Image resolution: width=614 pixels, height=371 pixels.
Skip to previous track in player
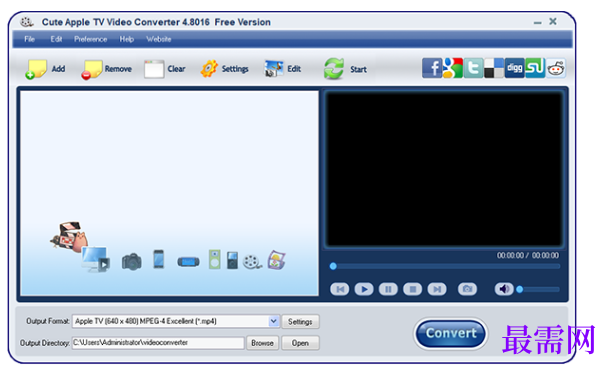[x=340, y=289]
